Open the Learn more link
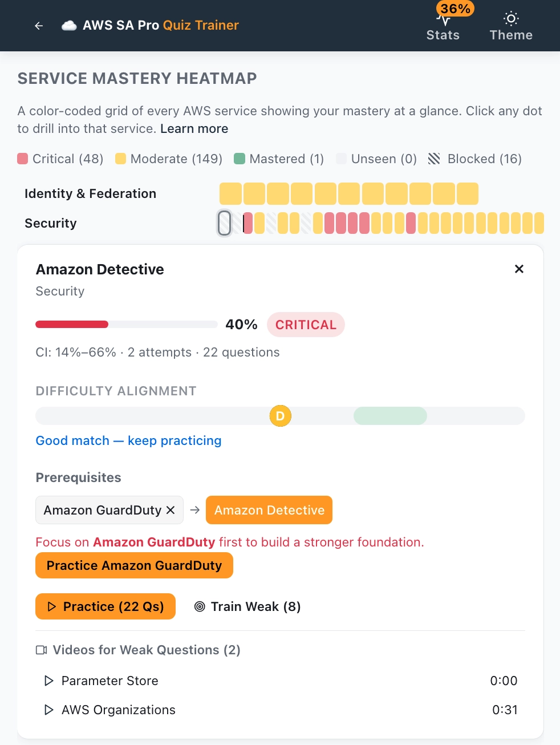The height and width of the screenshot is (745, 560). pos(194,128)
